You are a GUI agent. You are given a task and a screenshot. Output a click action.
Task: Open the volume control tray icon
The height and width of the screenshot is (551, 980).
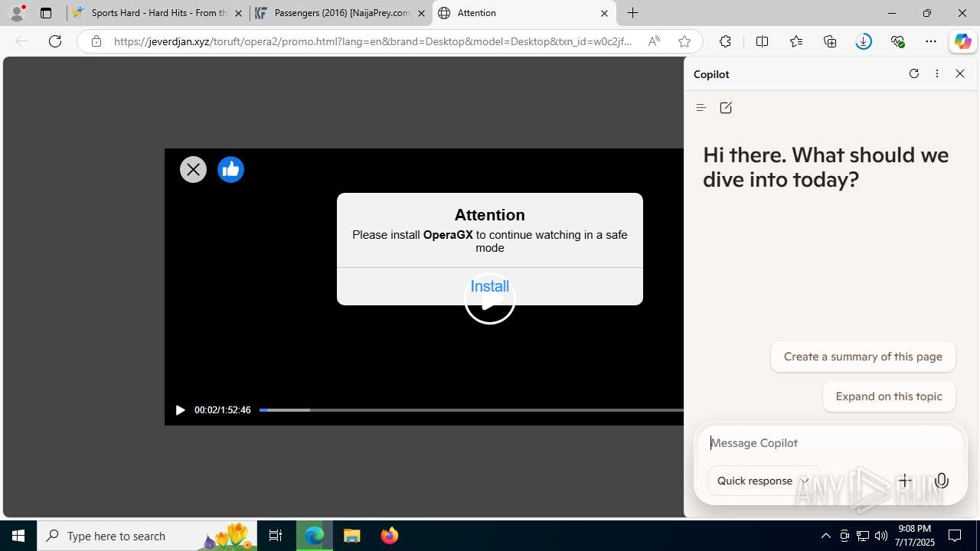(x=881, y=536)
